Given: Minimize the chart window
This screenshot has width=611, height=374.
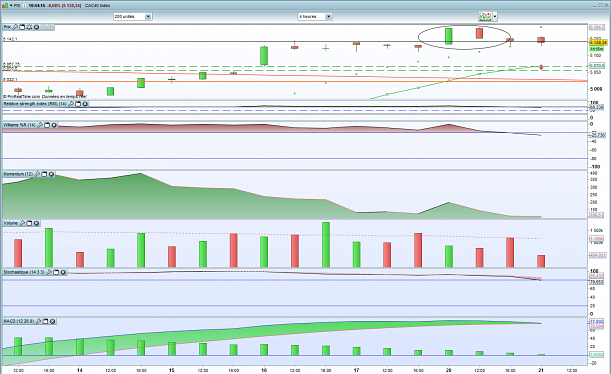Looking at the screenshot, I should click(595, 6).
